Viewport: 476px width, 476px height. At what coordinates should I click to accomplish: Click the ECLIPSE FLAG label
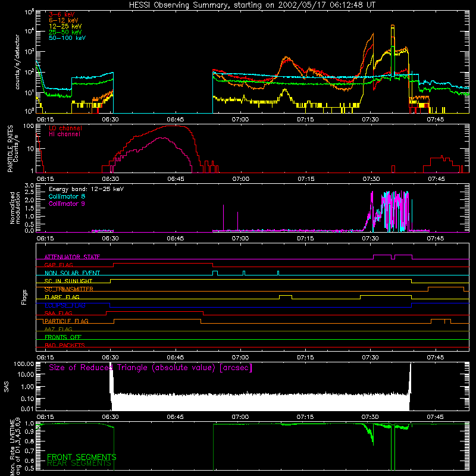pyautogui.click(x=65, y=305)
